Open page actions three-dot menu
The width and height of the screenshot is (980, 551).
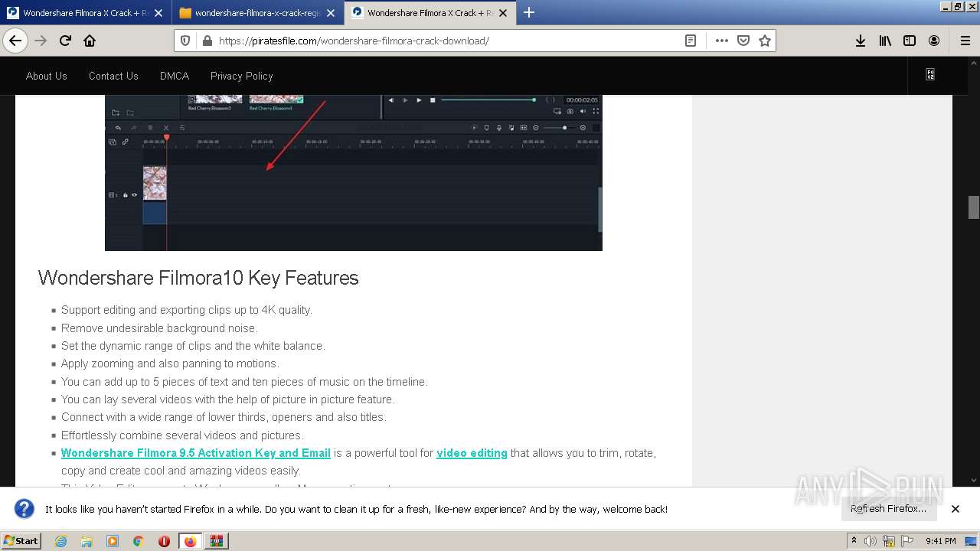click(x=721, y=41)
